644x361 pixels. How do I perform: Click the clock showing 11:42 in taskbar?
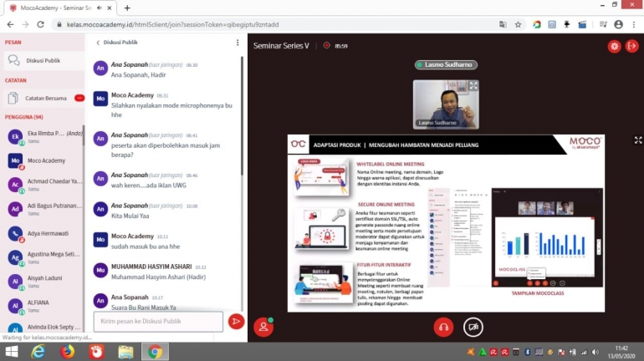pyautogui.click(x=621, y=348)
